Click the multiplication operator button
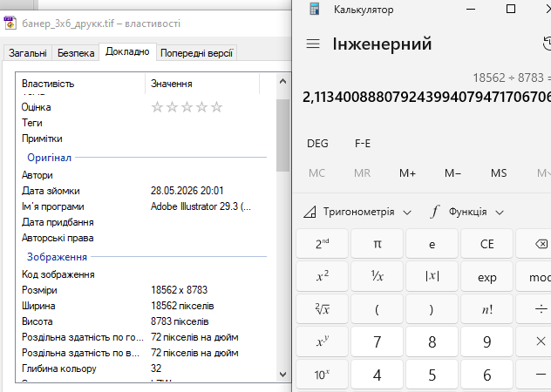This screenshot has height=392, width=551. pyautogui.click(x=534, y=341)
